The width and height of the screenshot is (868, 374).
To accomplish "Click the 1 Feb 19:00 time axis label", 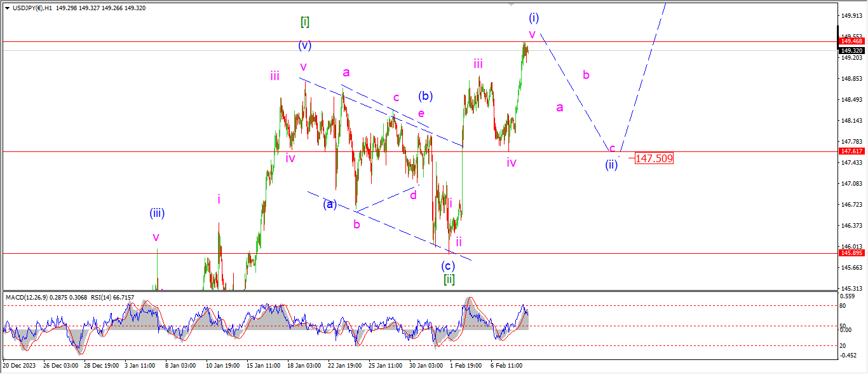I will point(466,366).
